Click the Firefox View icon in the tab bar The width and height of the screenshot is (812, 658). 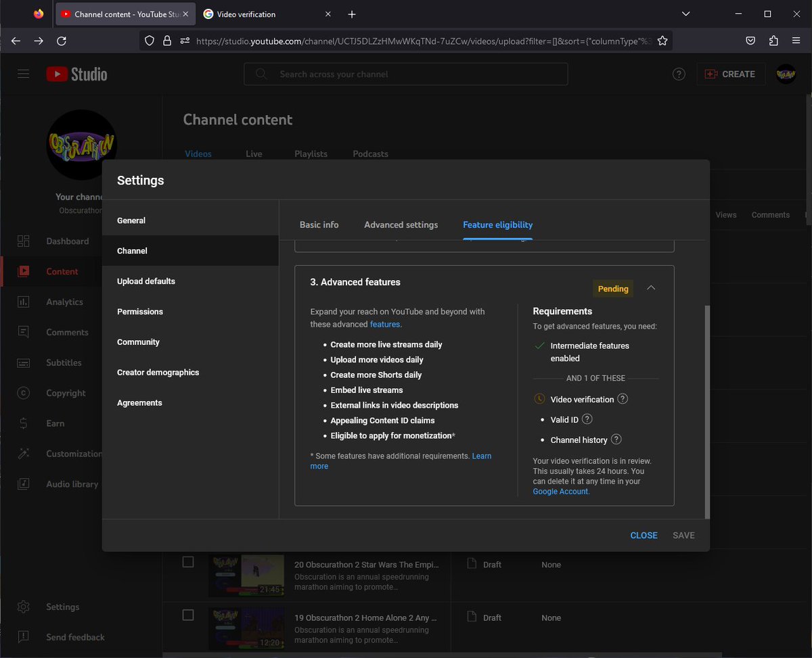coord(38,14)
